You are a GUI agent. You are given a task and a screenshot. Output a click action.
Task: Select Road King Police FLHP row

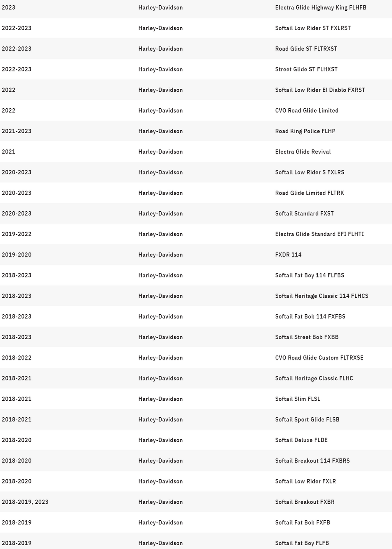[196, 131]
